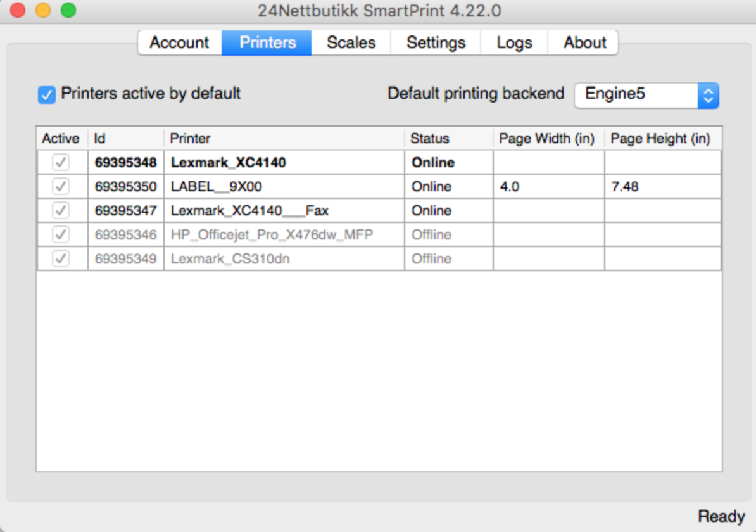This screenshot has height=532, width=756.
Task: Zoom the window with green button
Action: (x=68, y=10)
